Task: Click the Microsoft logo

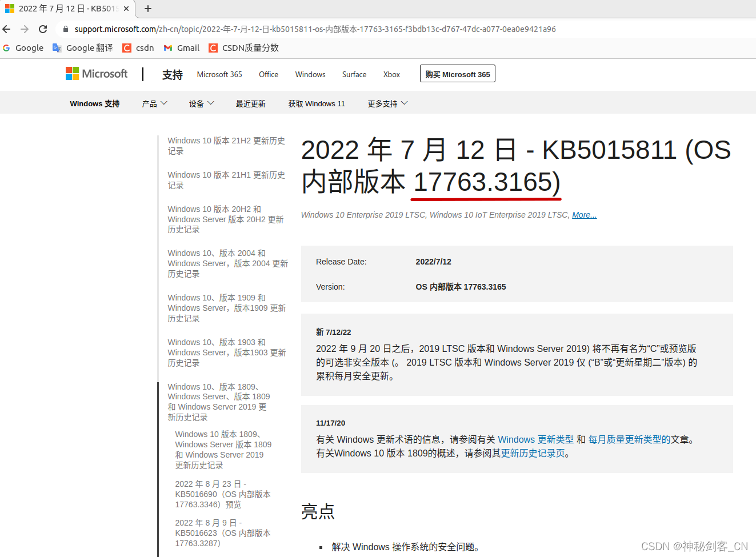Action: (x=97, y=74)
